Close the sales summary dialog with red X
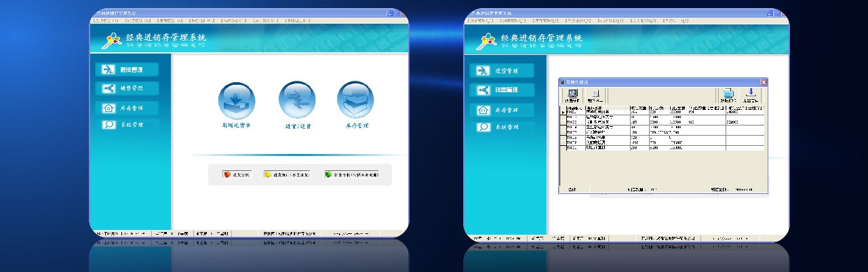 click(764, 82)
